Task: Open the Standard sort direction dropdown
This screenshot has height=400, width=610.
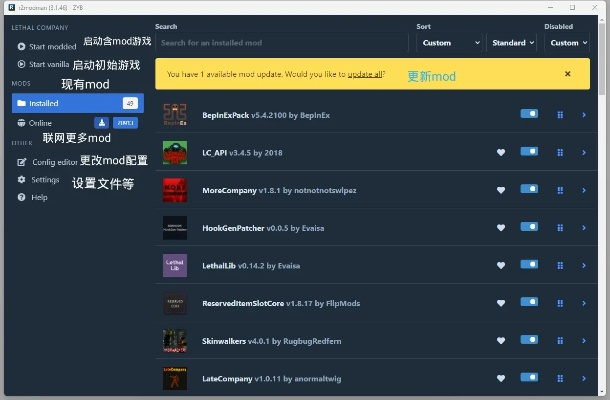Action: pyautogui.click(x=512, y=43)
